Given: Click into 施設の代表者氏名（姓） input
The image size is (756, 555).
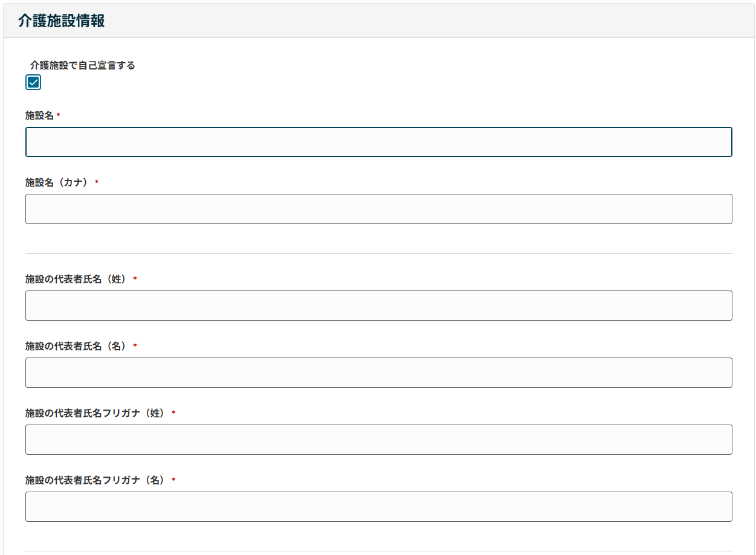Looking at the screenshot, I should (378, 306).
